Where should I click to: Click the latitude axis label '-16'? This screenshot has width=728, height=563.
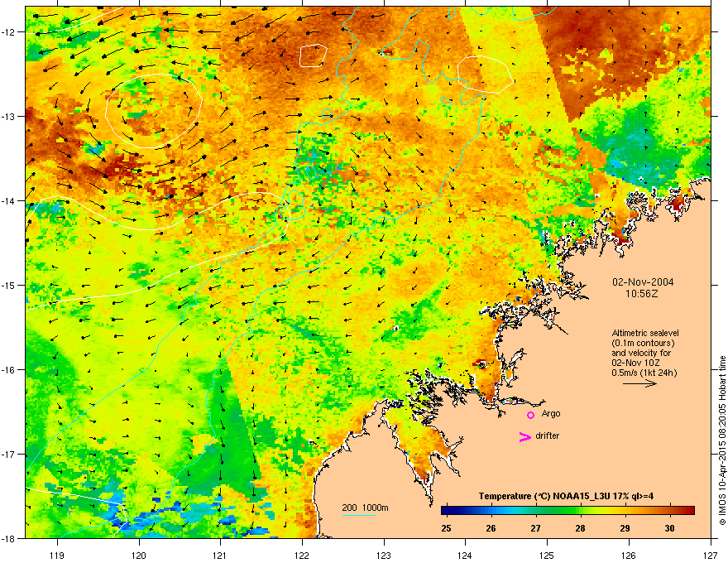pos(9,370)
